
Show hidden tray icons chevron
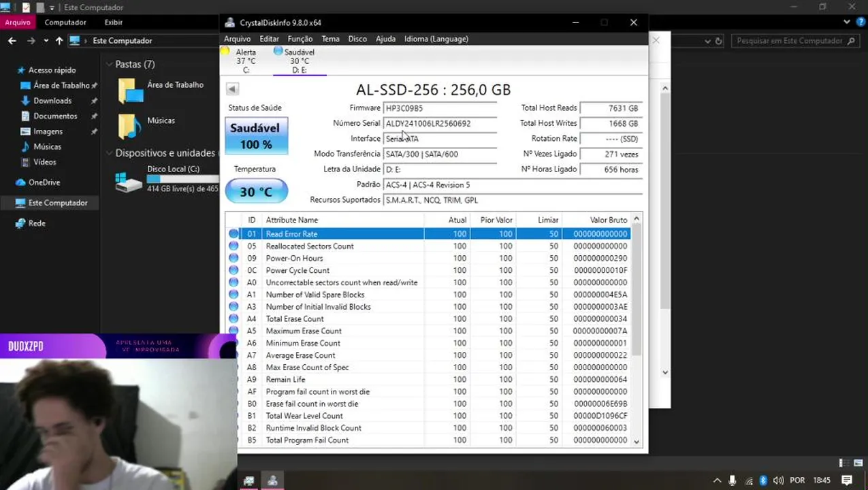[x=716, y=480]
